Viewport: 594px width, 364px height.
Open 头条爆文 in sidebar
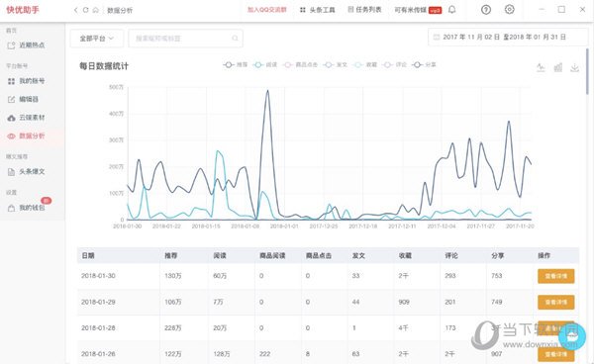(32, 172)
